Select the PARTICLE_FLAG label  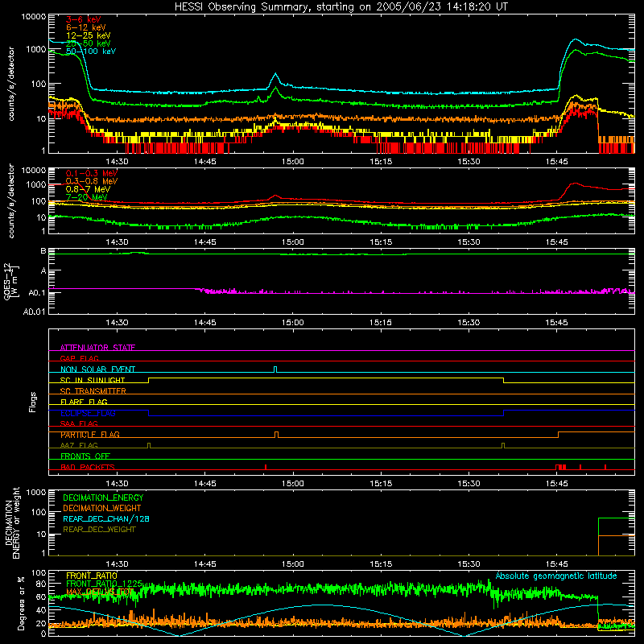[90, 435]
